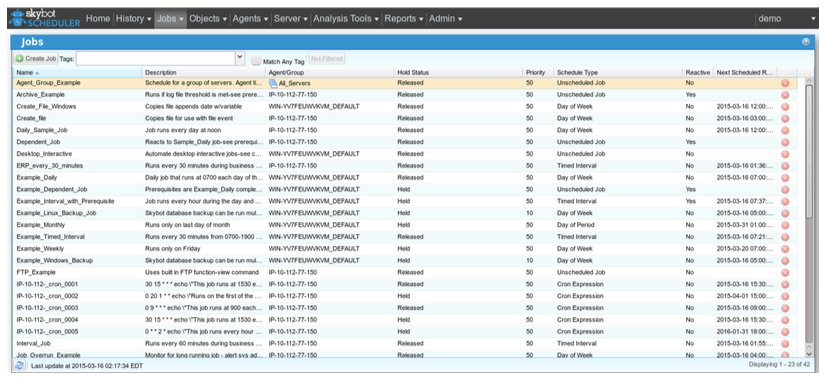
Task: Click into the Tags input field
Action: [x=155, y=58]
